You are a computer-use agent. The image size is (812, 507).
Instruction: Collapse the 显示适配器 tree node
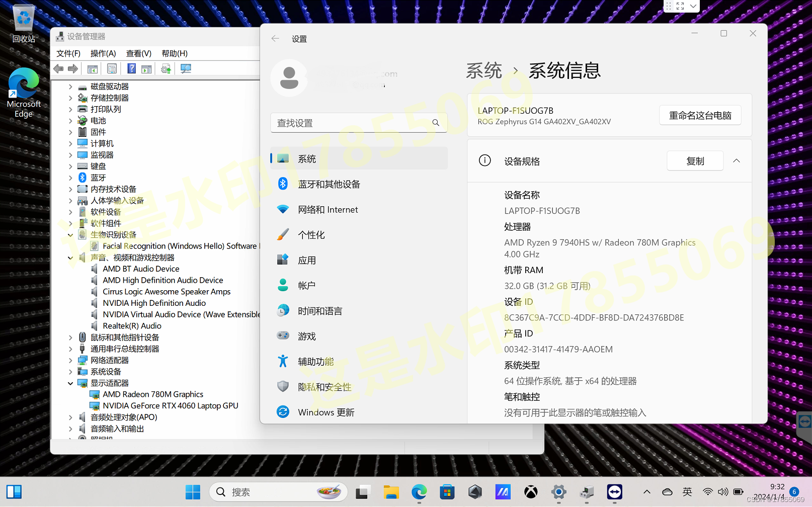(x=70, y=383)
